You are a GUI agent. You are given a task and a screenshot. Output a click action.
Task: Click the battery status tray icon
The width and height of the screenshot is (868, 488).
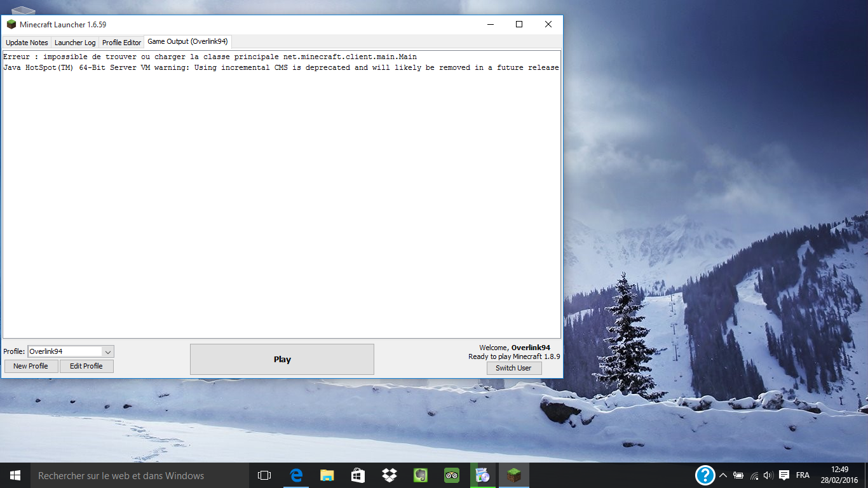tap(738, 475)
